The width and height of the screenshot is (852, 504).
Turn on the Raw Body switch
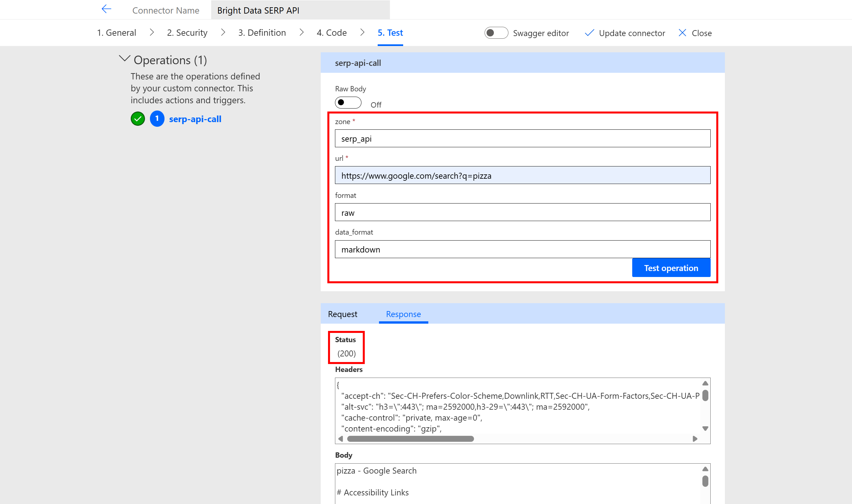(x=348, y=103)
